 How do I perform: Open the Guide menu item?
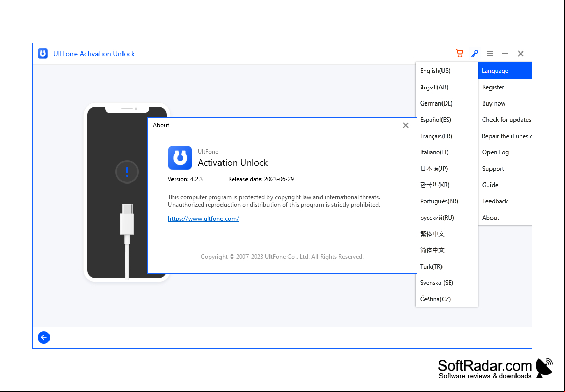505,185
